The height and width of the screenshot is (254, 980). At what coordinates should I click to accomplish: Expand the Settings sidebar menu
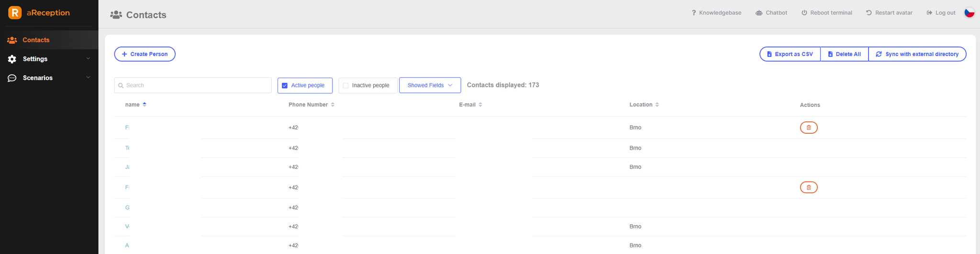[49, 59]
